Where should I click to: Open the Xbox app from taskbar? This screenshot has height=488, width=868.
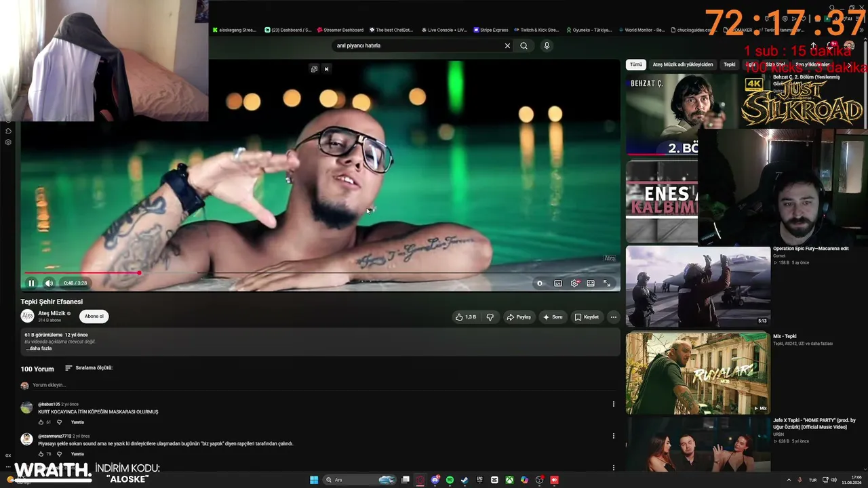tap(509, 480)
